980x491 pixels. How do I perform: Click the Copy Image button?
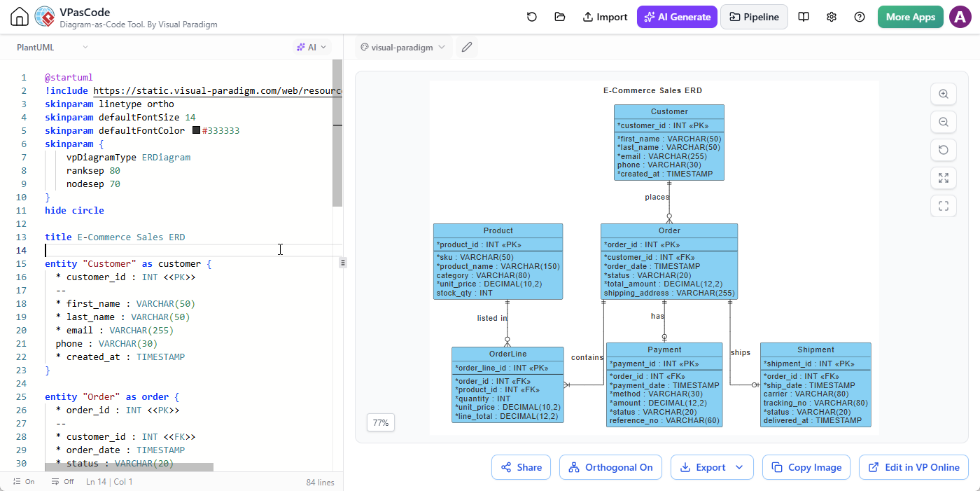[x=806, y=467]
